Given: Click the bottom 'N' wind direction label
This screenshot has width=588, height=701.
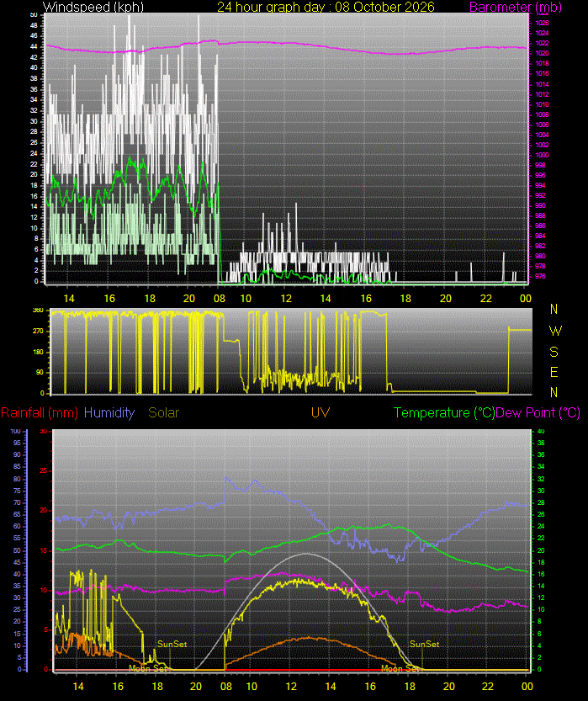Looking at the screenshot, I should coord(554,392).
